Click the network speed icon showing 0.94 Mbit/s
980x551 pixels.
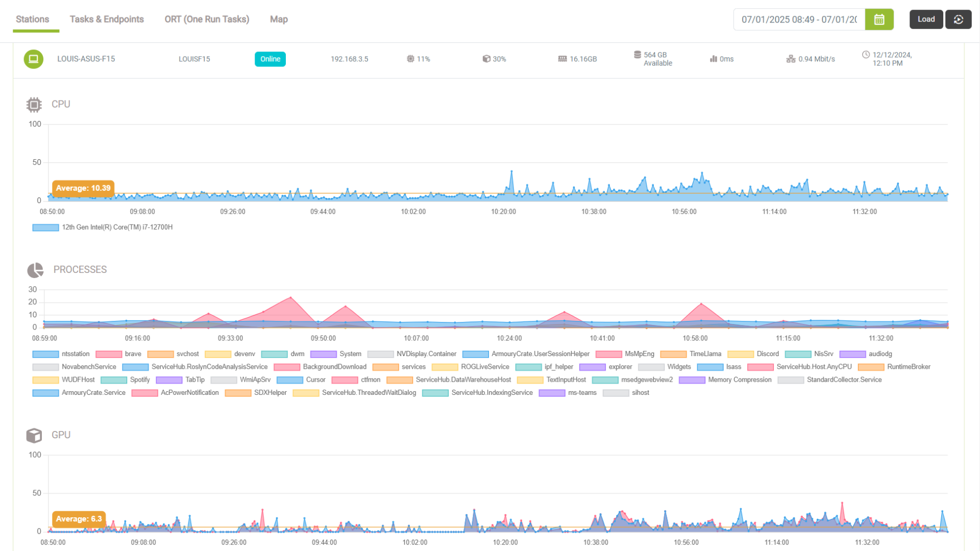pyautogui.click(x=790, y=59)
